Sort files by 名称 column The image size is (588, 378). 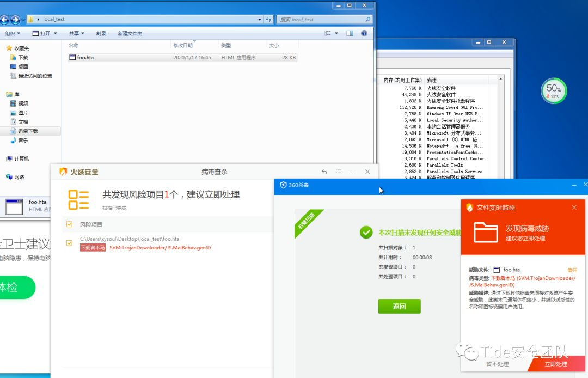[119, 45]
